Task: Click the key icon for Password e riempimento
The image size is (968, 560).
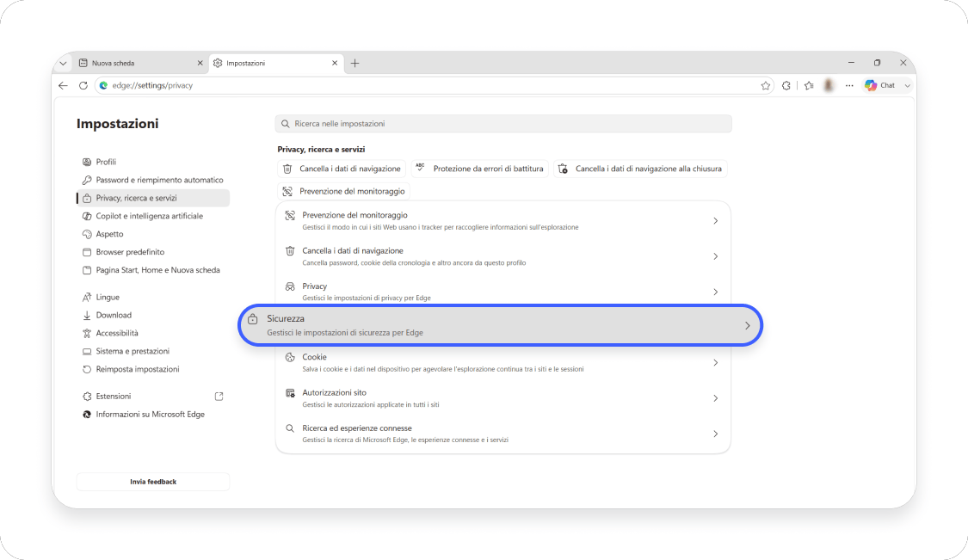Action: [x=86, y=181]
